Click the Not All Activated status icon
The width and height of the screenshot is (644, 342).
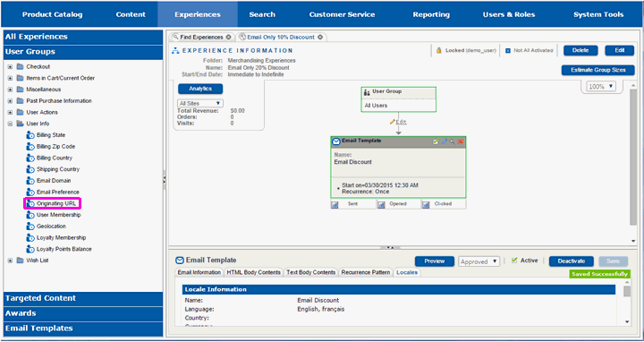[508, 50]
